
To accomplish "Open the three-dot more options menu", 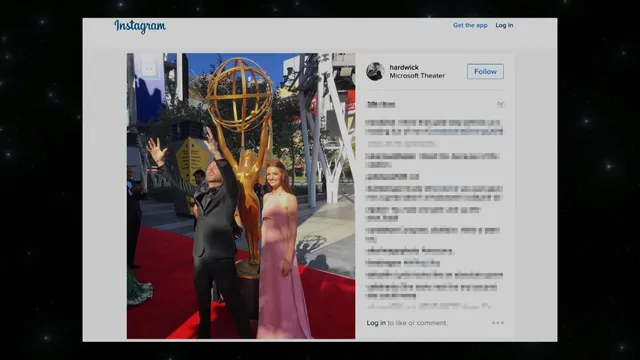I will point(498,323).
